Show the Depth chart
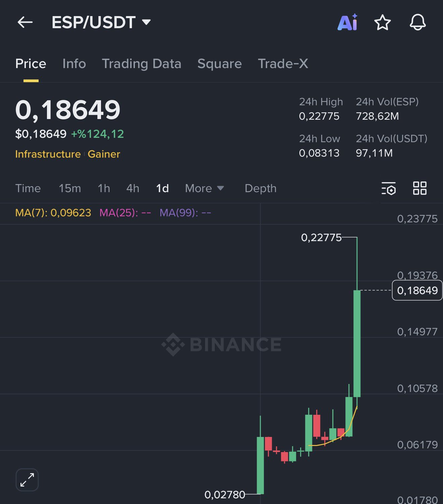443x504 pixels. [x=260, y=188]
